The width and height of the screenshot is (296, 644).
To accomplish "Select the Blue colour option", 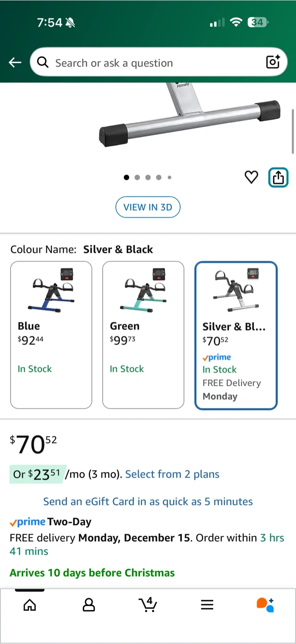I will coord(51,335).
